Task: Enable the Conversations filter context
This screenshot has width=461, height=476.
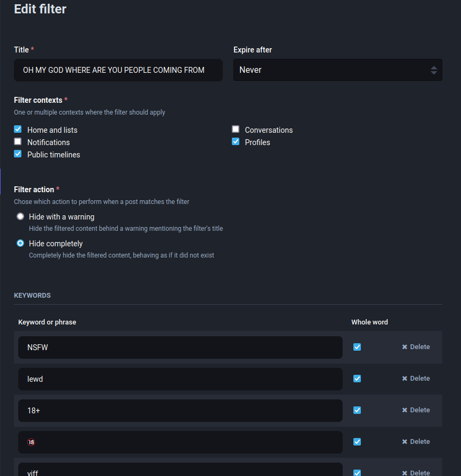Action: point(236,130)
